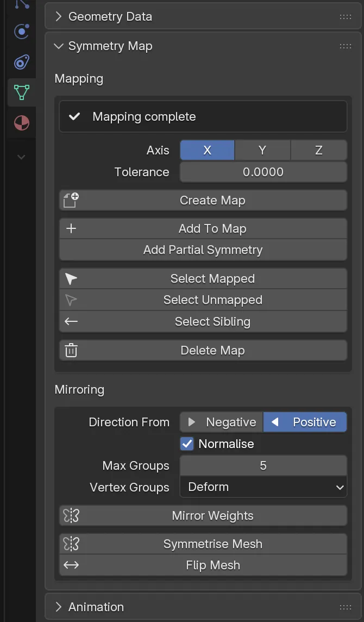Click the left arrow icon on Select Sibling
This screenshot has width=364, height=622.
(x=71, y=321)
